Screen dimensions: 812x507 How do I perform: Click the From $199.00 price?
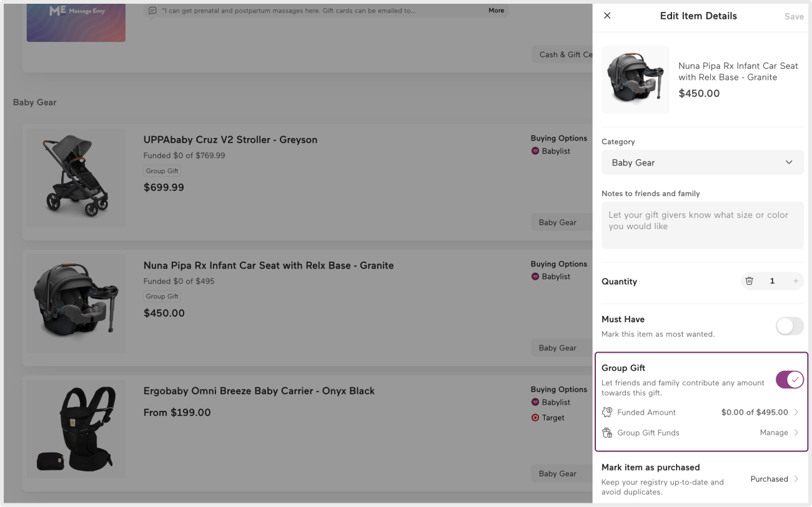pyautogui.click(x=177, y=413)
